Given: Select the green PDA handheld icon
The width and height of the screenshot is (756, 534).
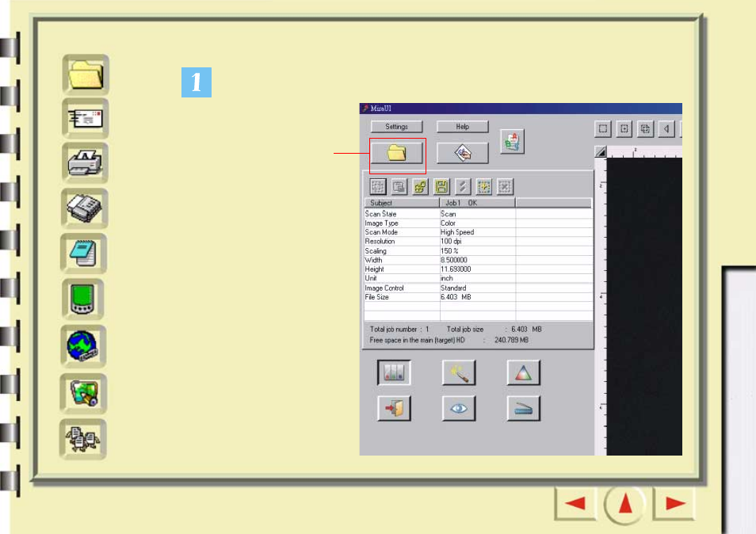Looking at the screenshot, I should (x=83, y=299).
